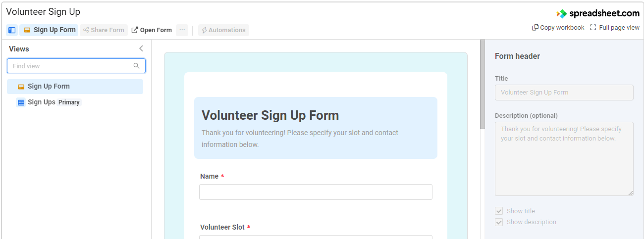This screenshot has height=239, width=644.
Task: Click the Copy workbook icon
Action: point(536,28)
